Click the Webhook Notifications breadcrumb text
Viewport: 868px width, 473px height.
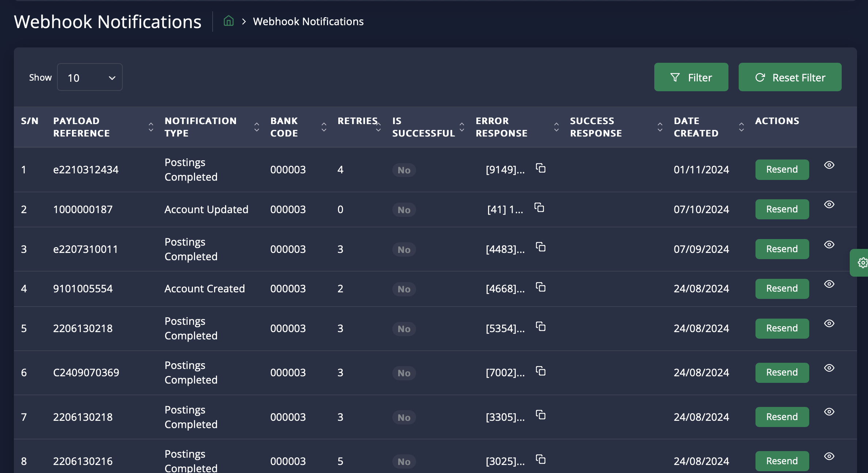click(x=308, y=22)
